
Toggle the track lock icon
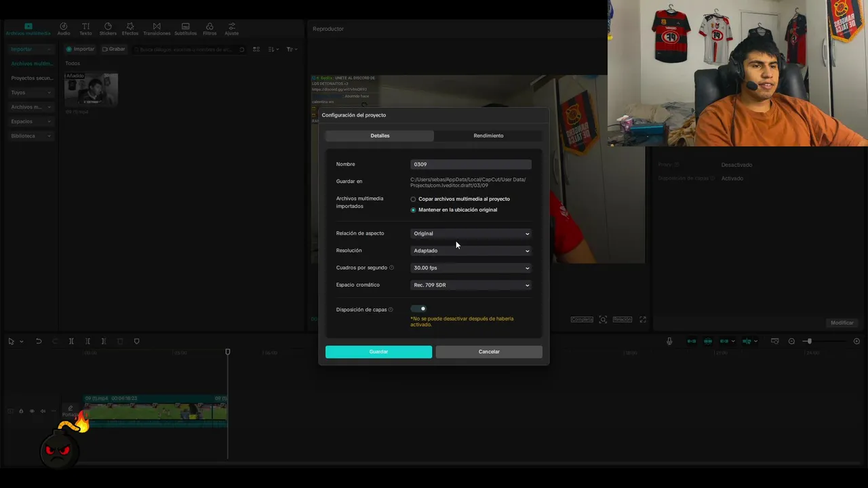coord(21,411)
